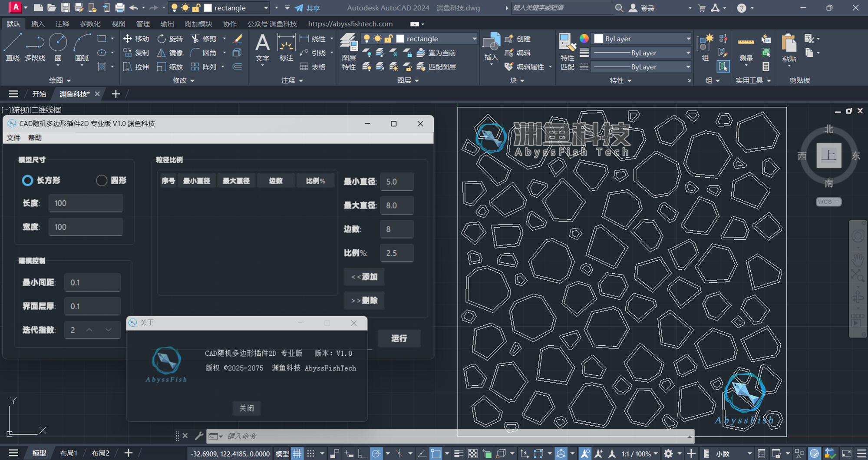Open the plugin 文件 menu
This screenshot has width=868, height=460.
tap(13, 138)
